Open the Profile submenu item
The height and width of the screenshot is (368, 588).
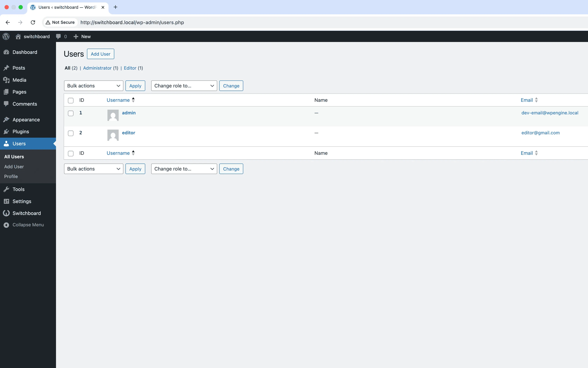pyautogui.click(x=11, y=176)
